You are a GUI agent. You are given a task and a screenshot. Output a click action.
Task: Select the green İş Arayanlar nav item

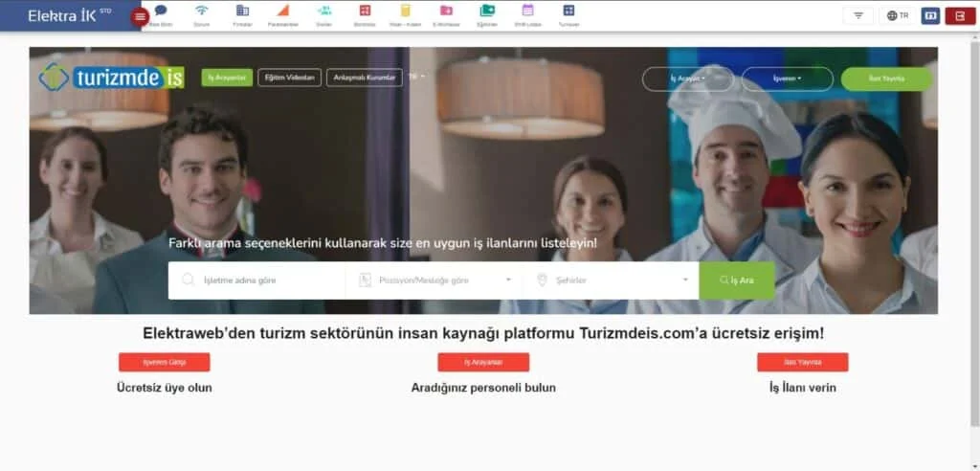pyautogui.click(x=227, y=78)
